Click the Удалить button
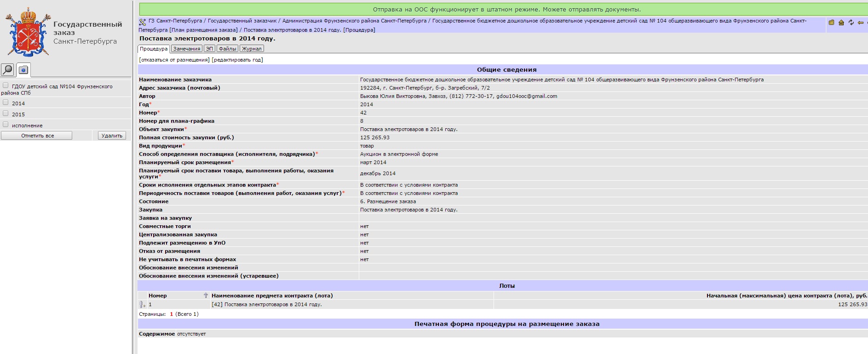The height and width of the screenshot is (354, 868). [x=112, y=136]
